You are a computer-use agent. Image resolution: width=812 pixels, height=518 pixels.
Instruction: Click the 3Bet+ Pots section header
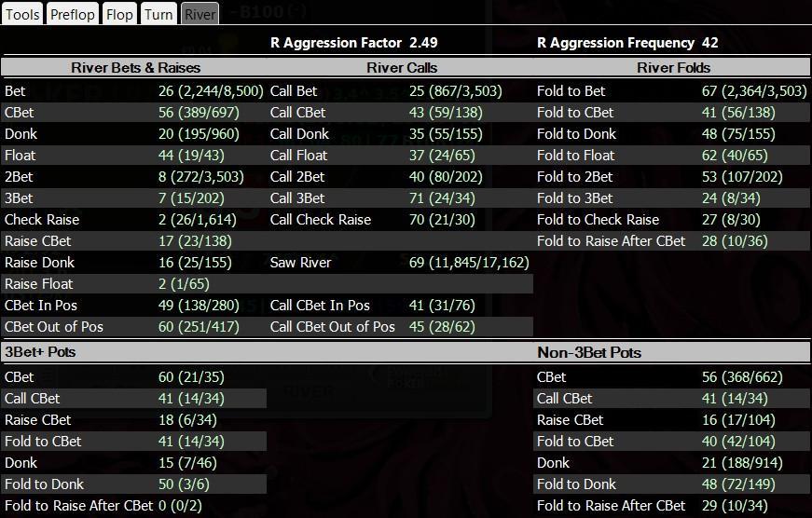40,352
